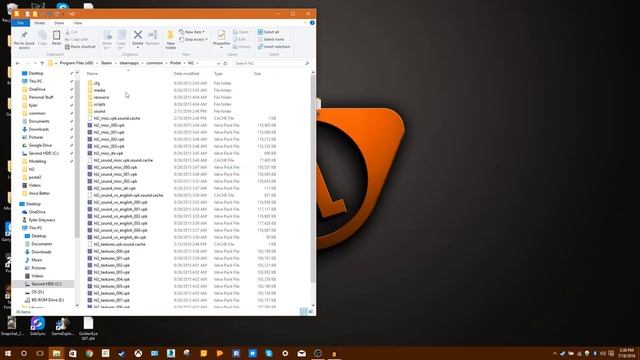The height and width of the screenshot is (360, 640).
Task: Refresh the current folder view
Action: [225, 63]
